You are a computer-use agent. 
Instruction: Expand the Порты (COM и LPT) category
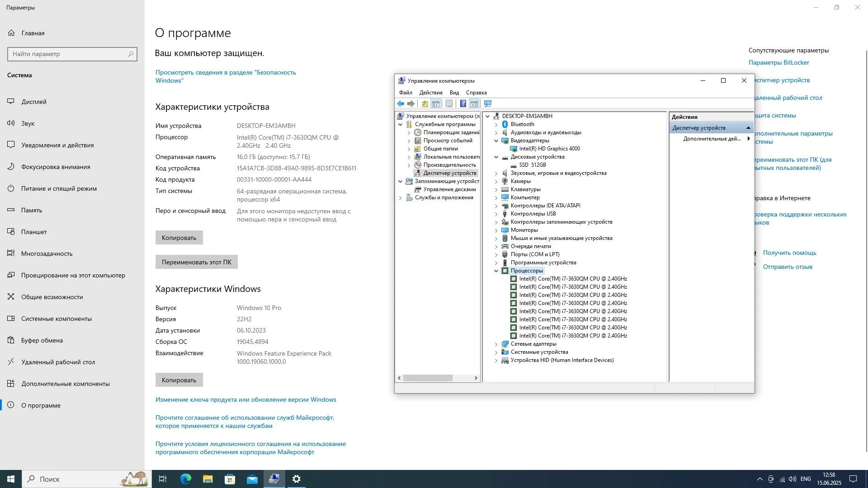point(496,254)
